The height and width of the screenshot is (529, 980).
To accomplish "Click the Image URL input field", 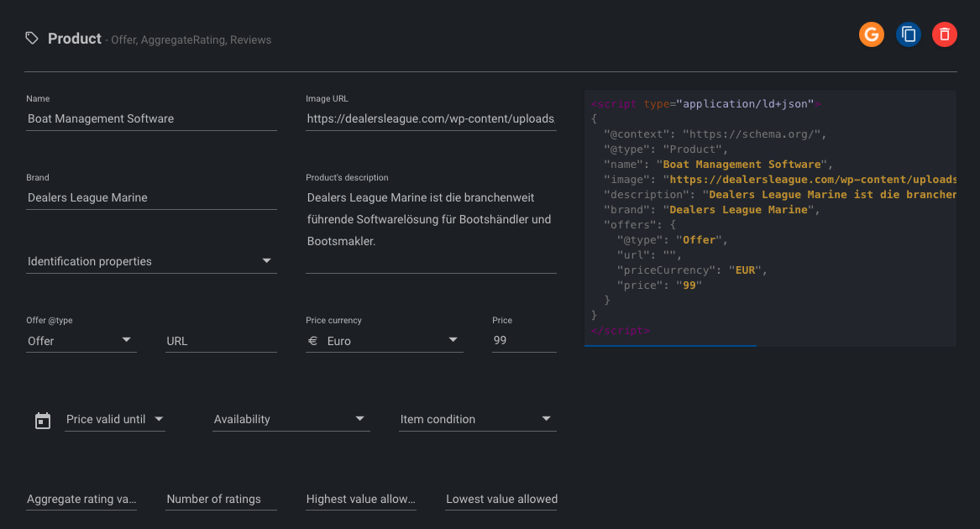I will click(x=430, y=118).
